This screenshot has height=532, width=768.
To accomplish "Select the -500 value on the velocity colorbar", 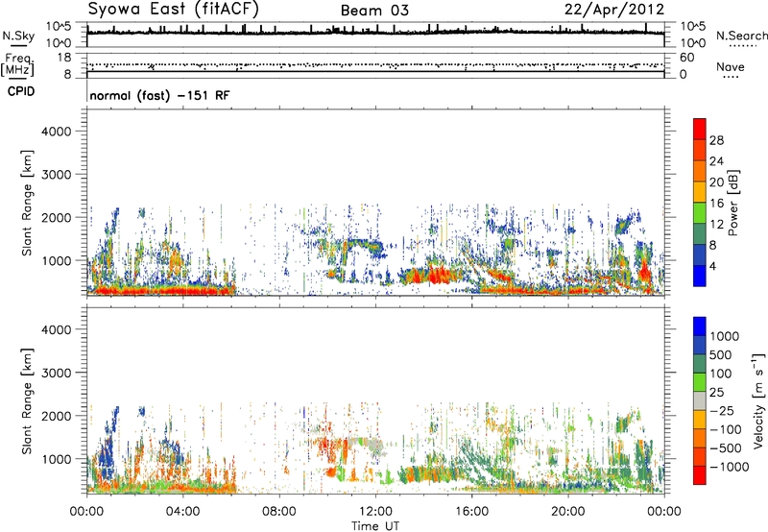I will pyautogui.click(x=725, y=448).
